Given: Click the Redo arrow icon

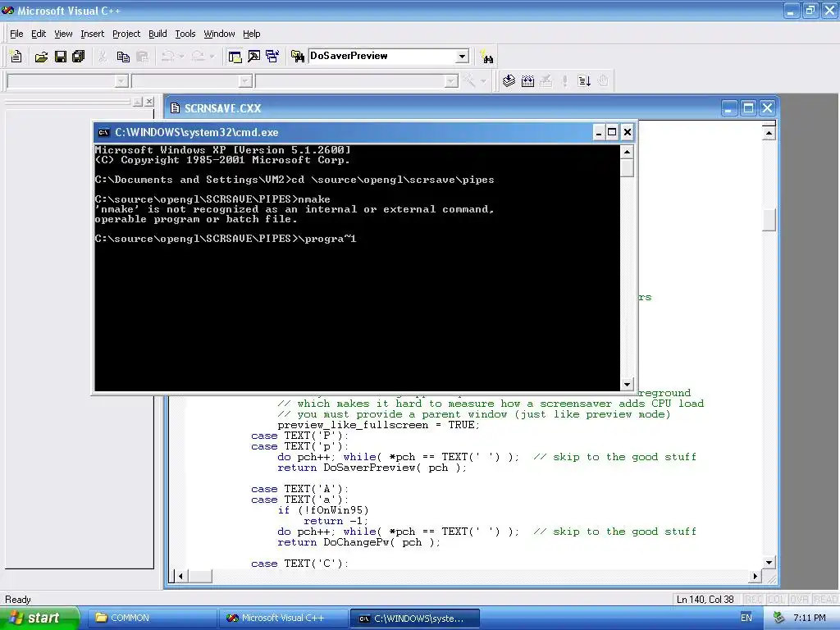Looking at the screenshot, I should click(199, 57).
